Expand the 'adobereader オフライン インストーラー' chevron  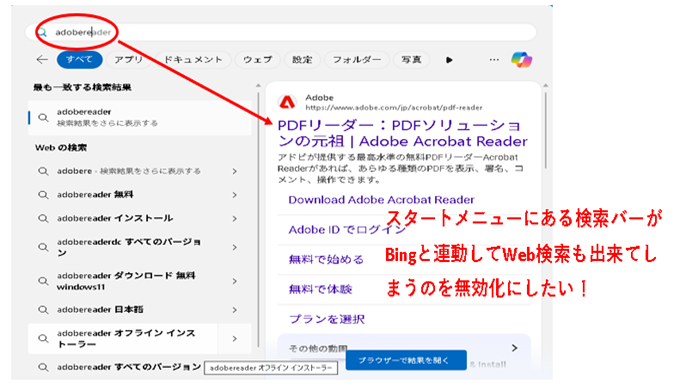(x=235, y=338)
